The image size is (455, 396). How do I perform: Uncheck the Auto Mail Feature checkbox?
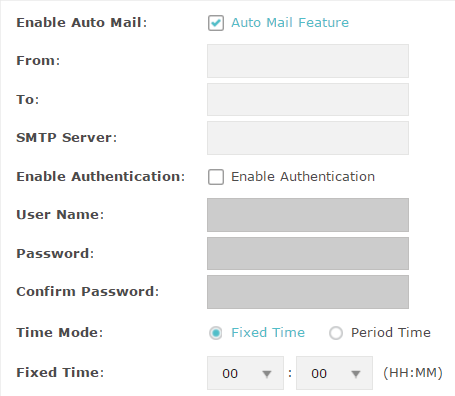[x=216, y=23]
